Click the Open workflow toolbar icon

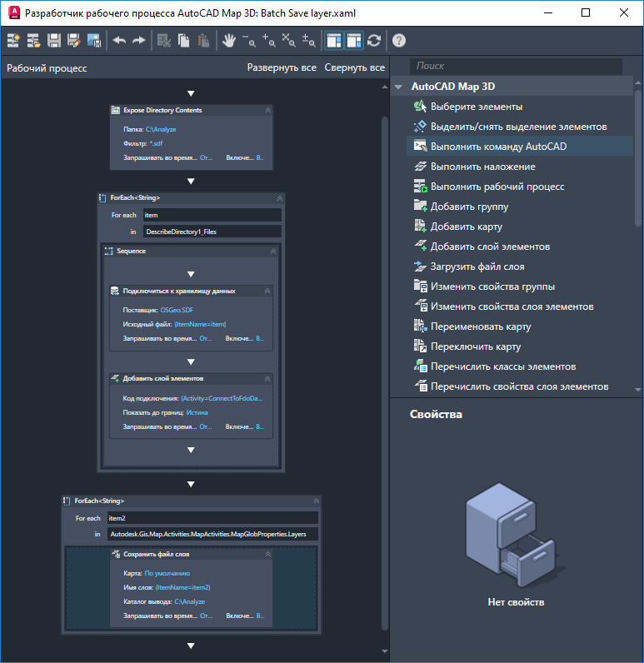coord(33,41)
